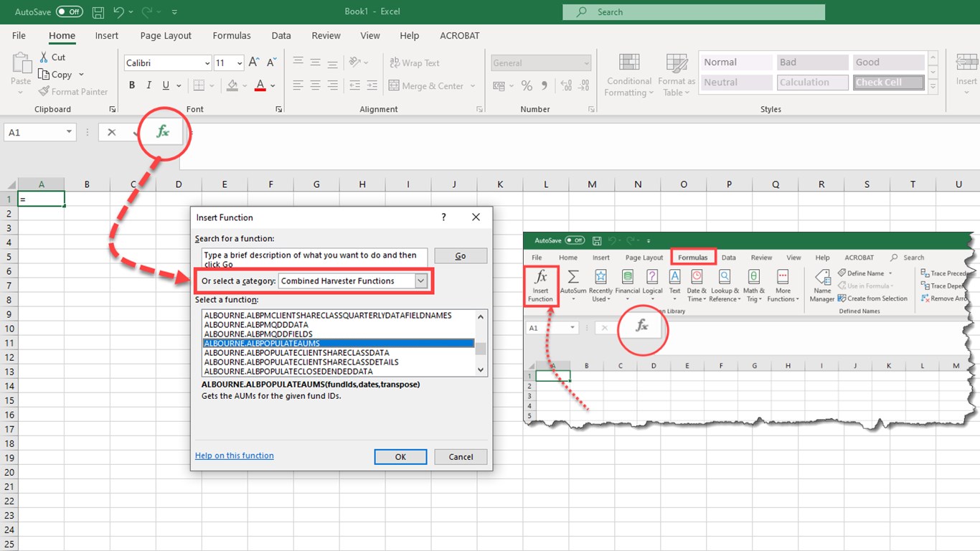
Task: Click the Save icon in the main title bar
Action: [x=98, y=12]
